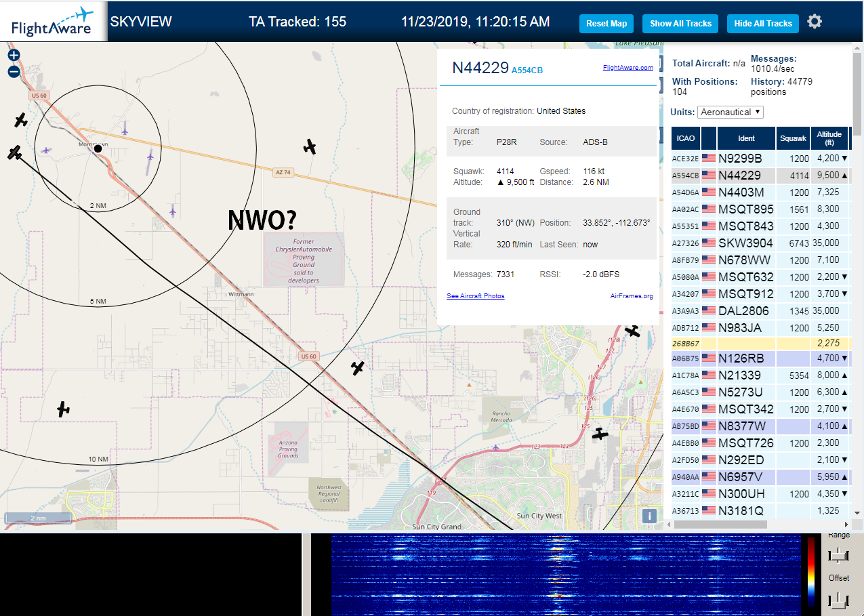Sort table by Squawk column header
864x616 pixels.
[793, 138]
